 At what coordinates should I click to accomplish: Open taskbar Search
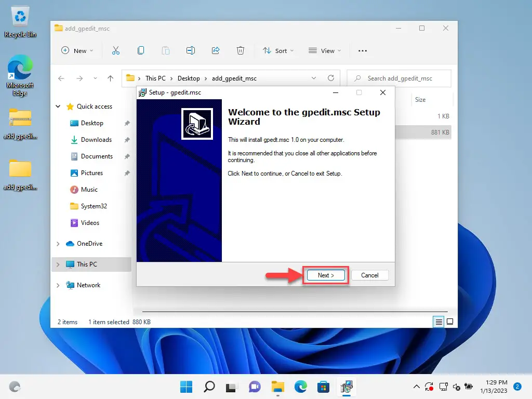click(x=209, y=387)
